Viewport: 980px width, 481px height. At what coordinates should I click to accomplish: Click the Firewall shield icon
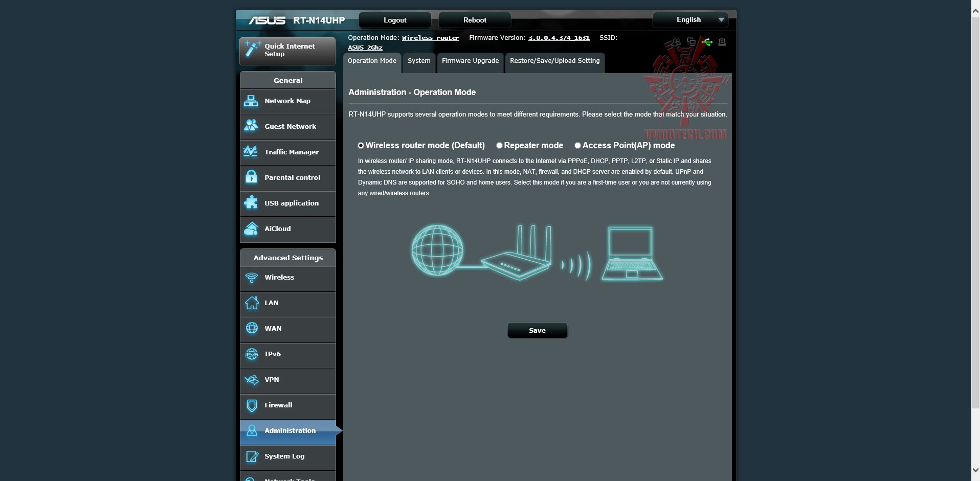point(252,405)
